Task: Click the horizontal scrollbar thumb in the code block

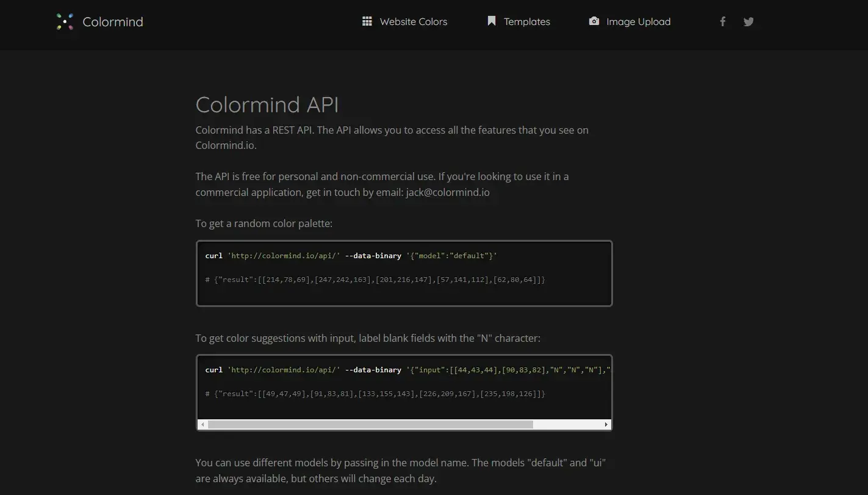Action: click(370, 424)
